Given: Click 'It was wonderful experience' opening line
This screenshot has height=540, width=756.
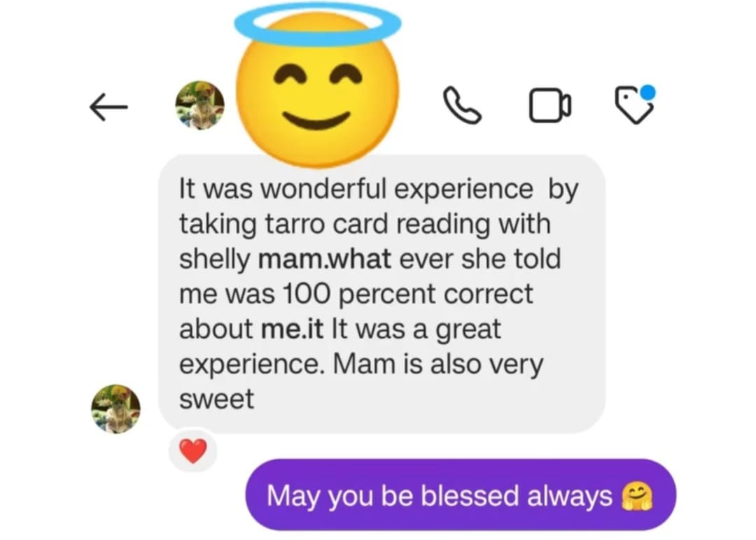Looking at the screenshot, I should pos(356,188).
